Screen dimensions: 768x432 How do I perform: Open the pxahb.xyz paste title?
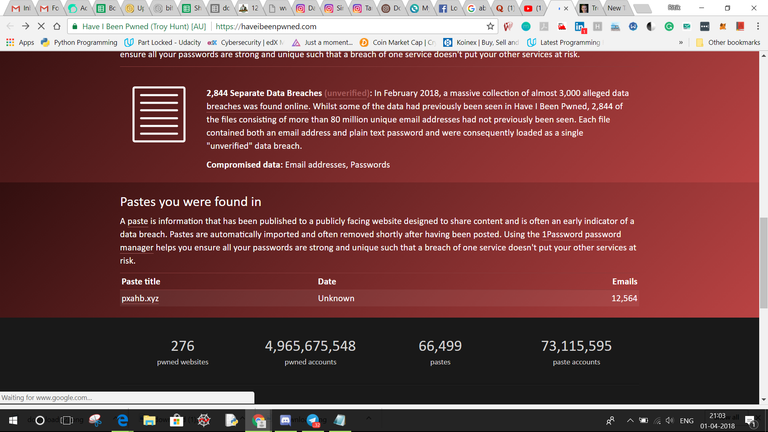coord(140,298)
